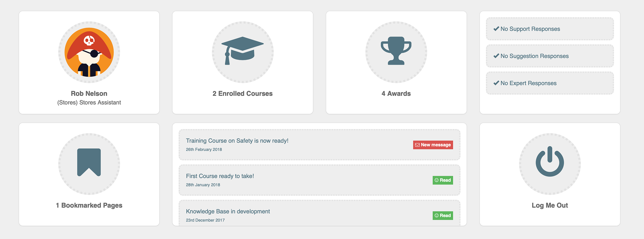Click the Read badge on Knowledge Base message
The width and height of the screenshot is (644, 239).
pos(442,216)
